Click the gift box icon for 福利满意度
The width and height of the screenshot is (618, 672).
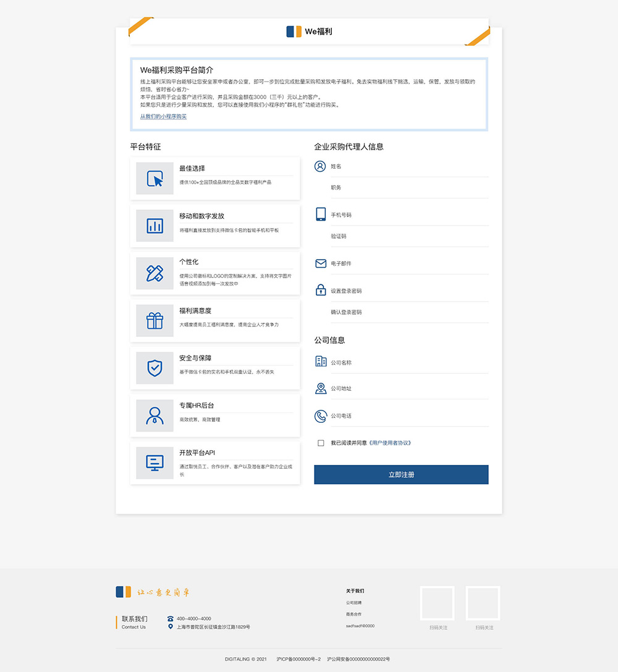(x=154, y=321)
